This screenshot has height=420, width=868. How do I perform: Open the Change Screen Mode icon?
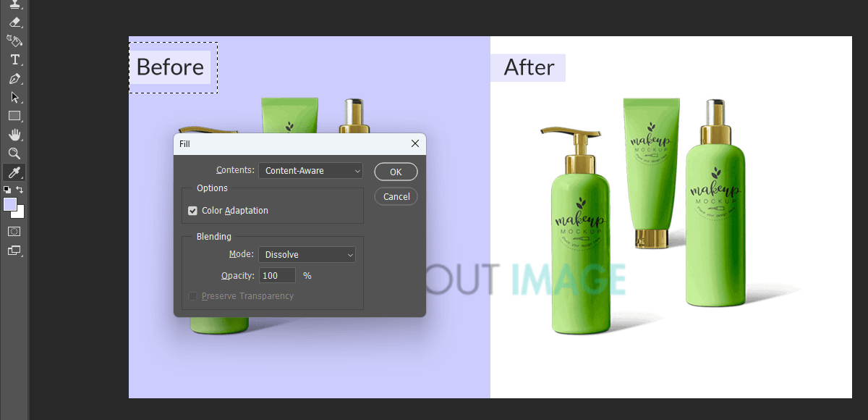[14, 251]
